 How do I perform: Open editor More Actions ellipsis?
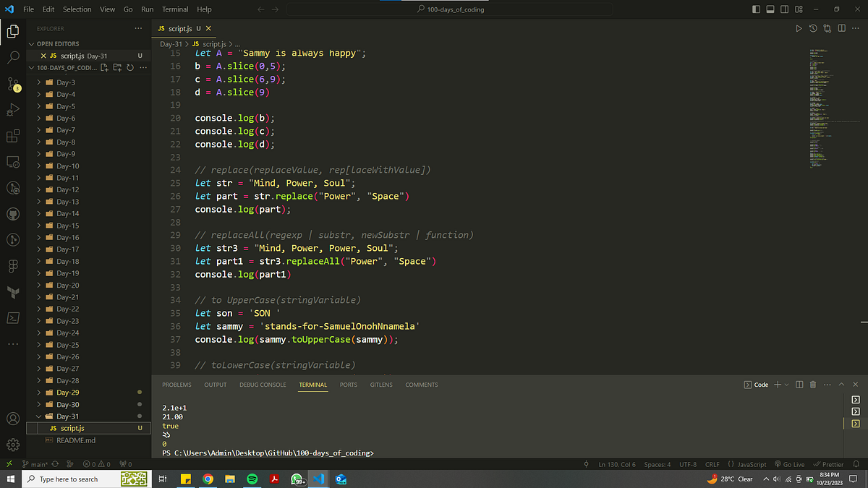coord(856,28)
